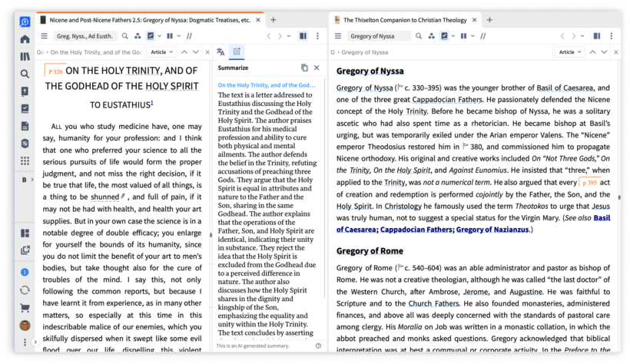Open the shopping cart in the sidebar
The image size is (630, 364).
pyautogui.click(x=25, y=308)
